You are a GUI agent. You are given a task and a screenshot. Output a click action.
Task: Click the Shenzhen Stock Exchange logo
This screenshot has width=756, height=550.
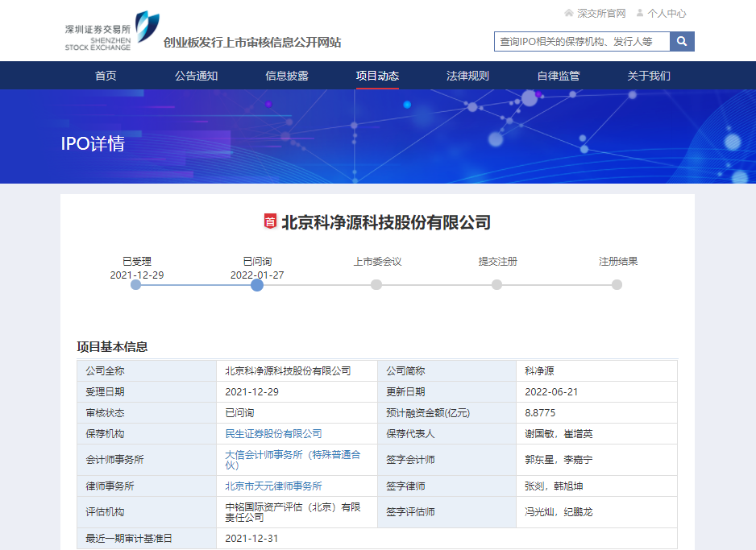pos(112,31)
